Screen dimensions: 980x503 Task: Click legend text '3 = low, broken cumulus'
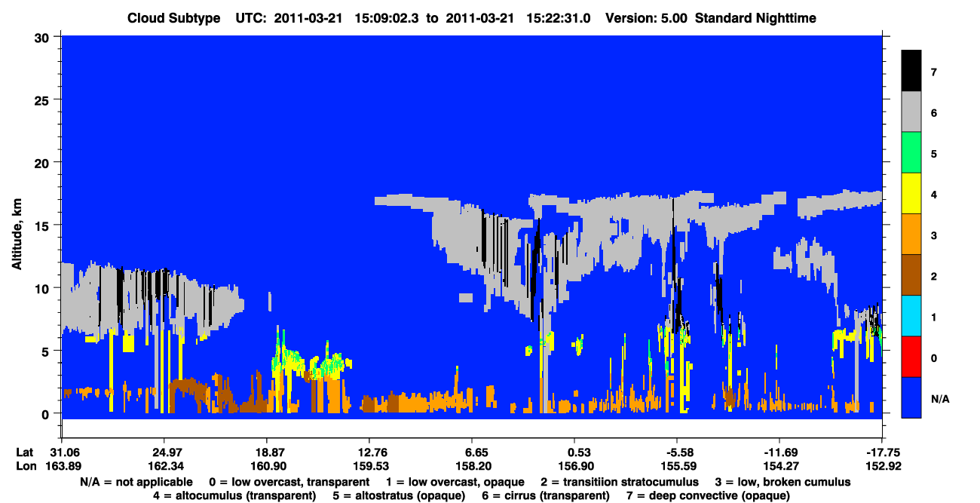tap(783, 482)
